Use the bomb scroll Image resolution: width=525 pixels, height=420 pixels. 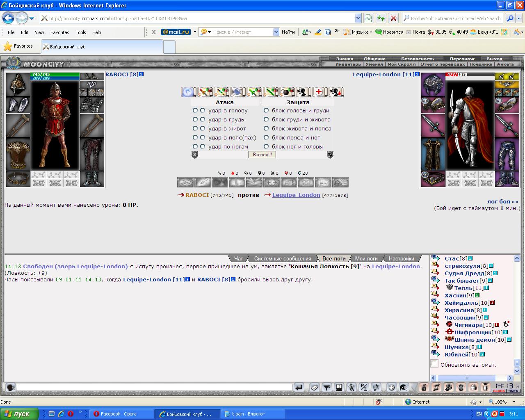[287, 92]
